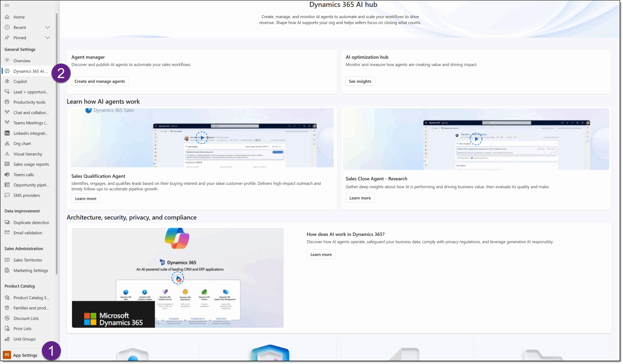Open Productivity tools settings
623x364 pixels.
[29, 102]
